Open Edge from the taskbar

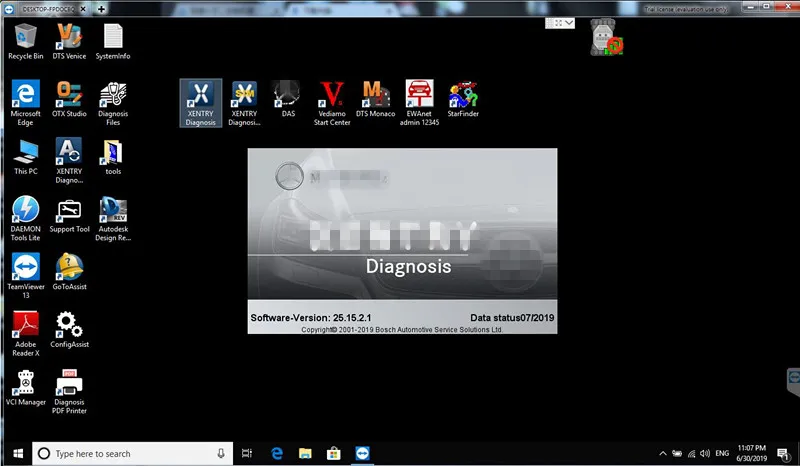pyautogui.click(x=277, y=453)
